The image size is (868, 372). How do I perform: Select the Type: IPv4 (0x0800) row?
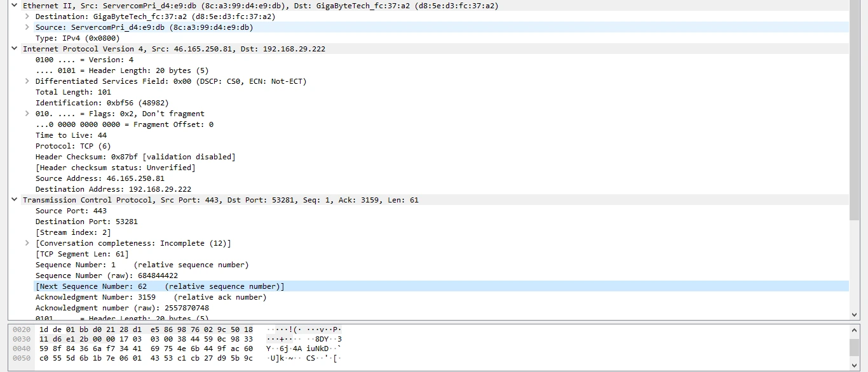(78, 38)
